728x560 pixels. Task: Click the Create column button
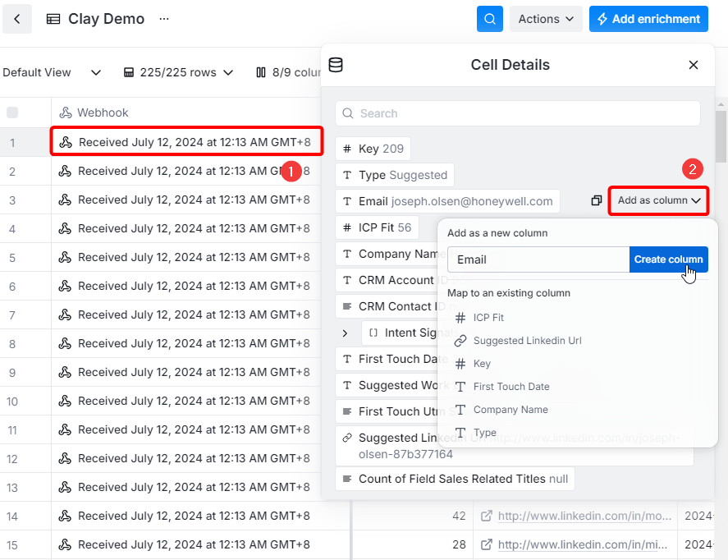pos(669,259)
